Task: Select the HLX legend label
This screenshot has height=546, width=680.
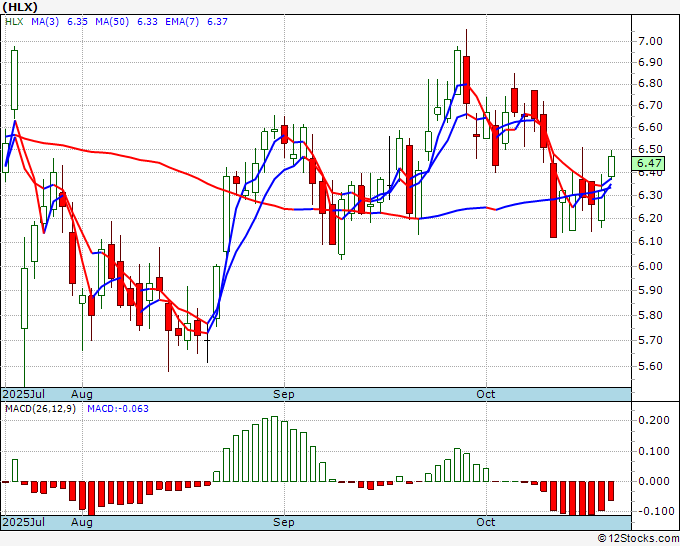Action: click(14, 22)
